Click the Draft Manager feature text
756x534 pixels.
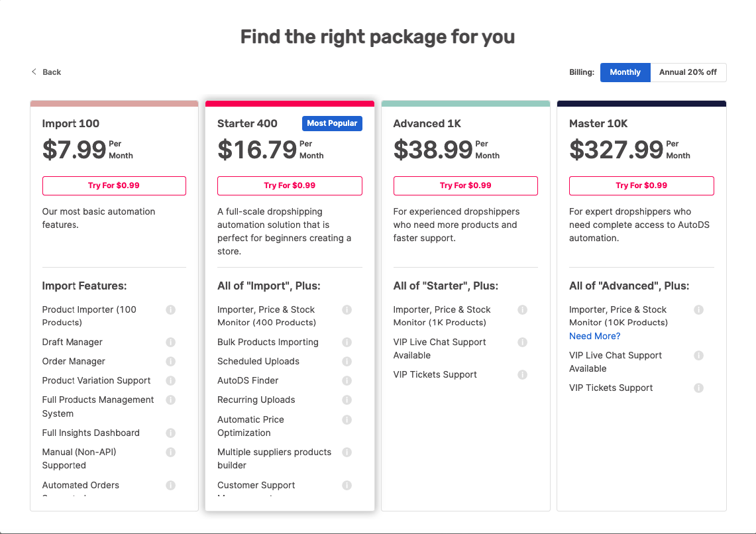[x=72, y=342]
